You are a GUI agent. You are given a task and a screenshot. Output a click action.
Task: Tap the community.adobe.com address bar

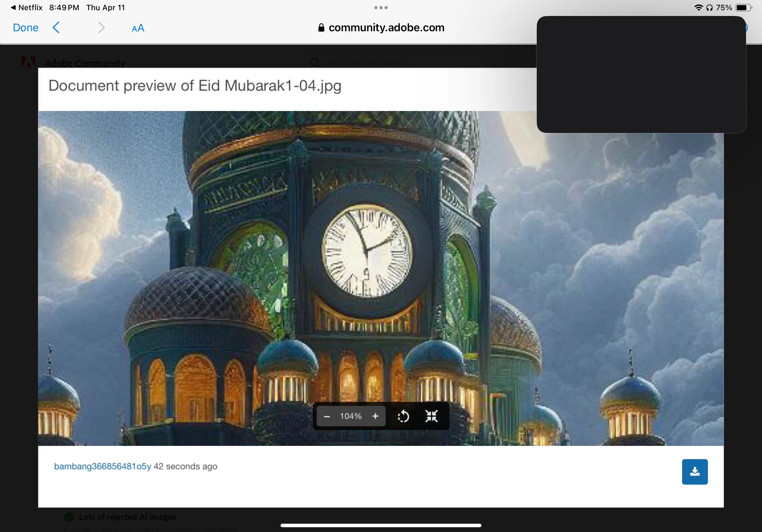[386, 27]
